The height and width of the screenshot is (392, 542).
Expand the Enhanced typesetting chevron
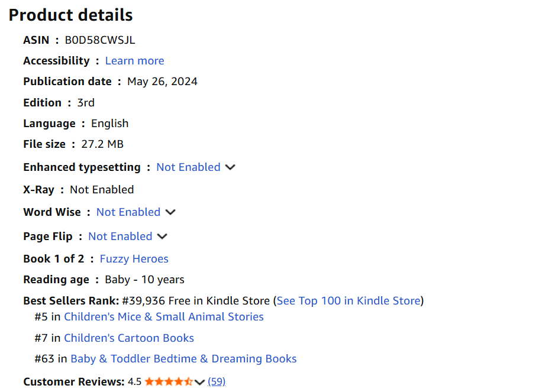(230, 167)
